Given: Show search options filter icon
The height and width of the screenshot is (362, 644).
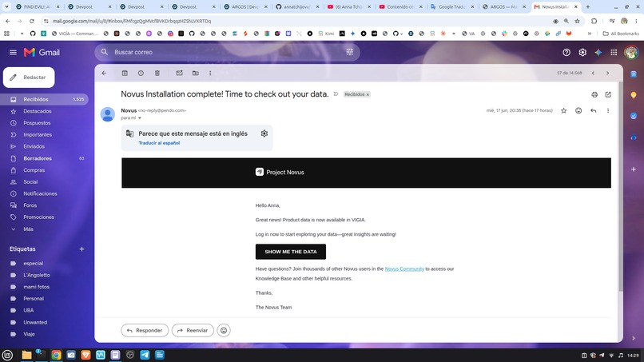Looking at the screenshot, I should tap(350, 52).
